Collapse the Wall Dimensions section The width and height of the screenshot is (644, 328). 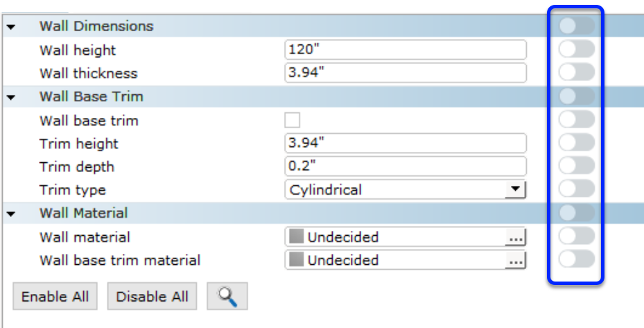pos(11,27)
